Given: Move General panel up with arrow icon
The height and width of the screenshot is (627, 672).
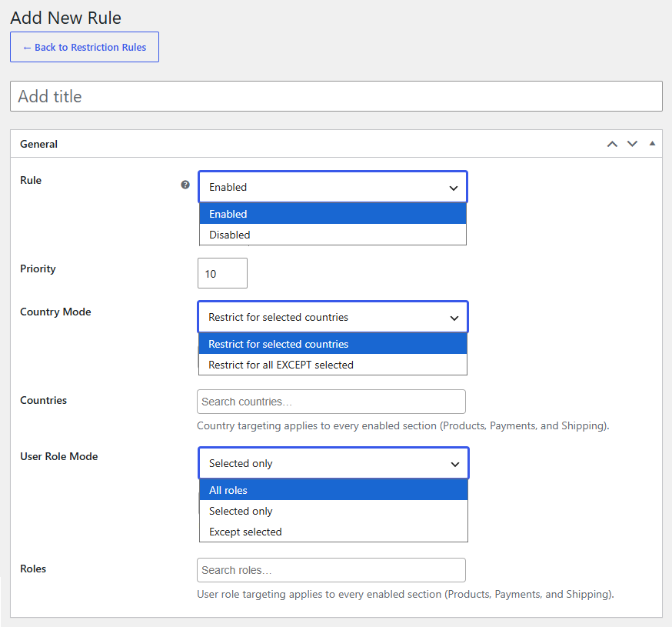Looking at the screenshot, I should pyautogui.click(x=612, y=144).
